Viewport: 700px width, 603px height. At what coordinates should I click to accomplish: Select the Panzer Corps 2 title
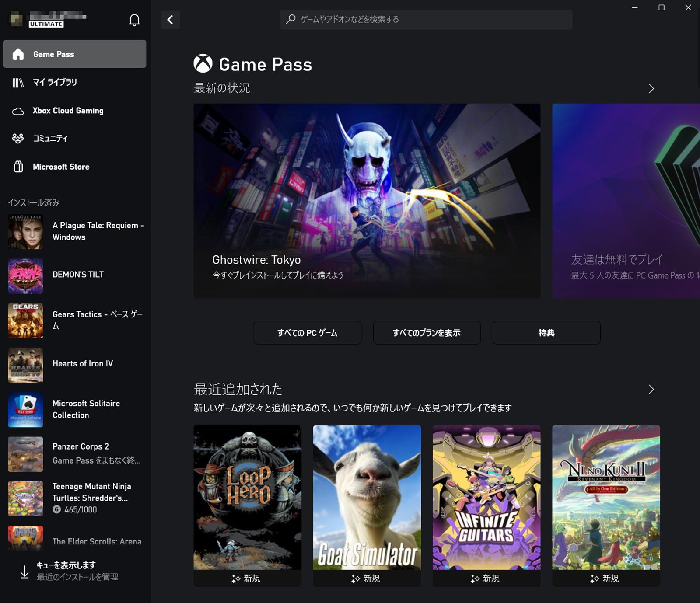pos(80,446)
